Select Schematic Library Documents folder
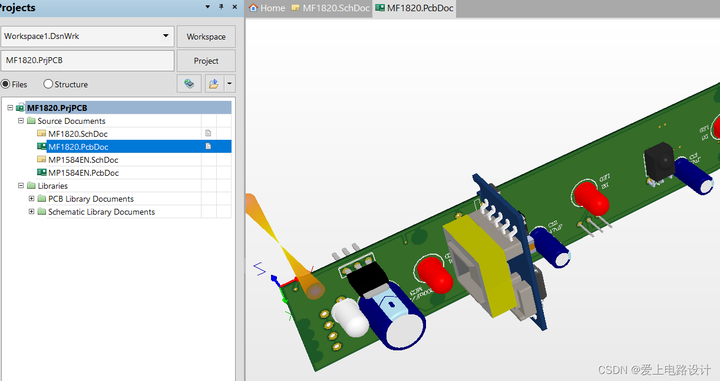This screenshot has width=720, height=381. 101,212
